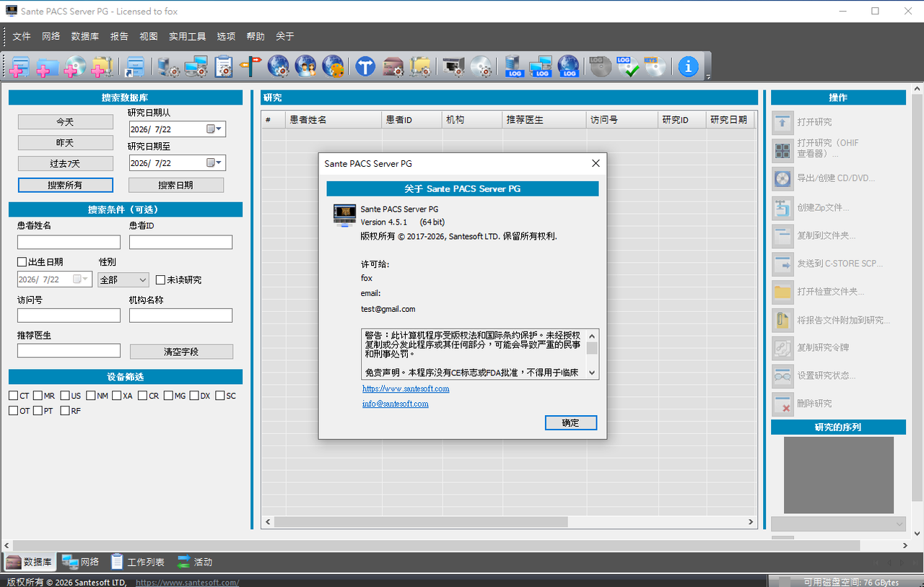Check the XA modality filter
Image resolution: width=924 pixels, height=587 pixels.
117,396
